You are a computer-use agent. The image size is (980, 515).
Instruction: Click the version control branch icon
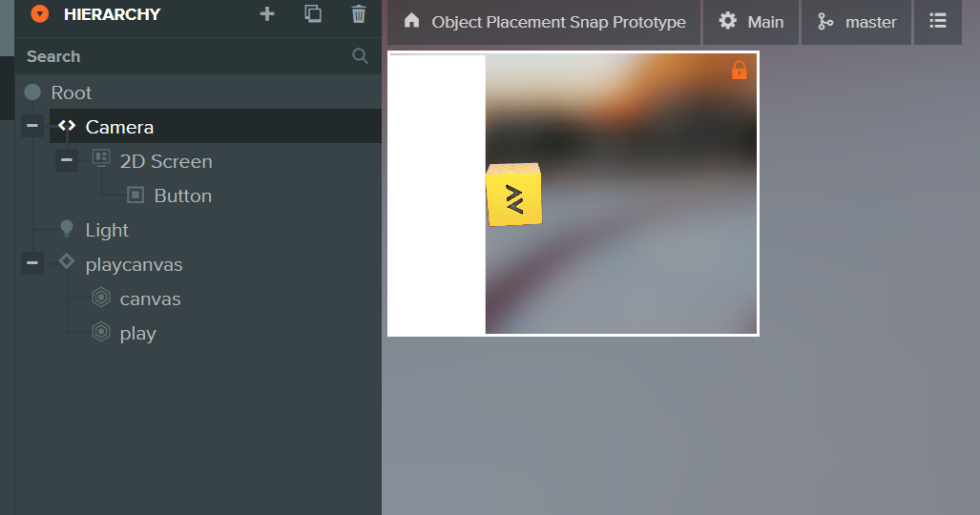(x=825, y=21)
